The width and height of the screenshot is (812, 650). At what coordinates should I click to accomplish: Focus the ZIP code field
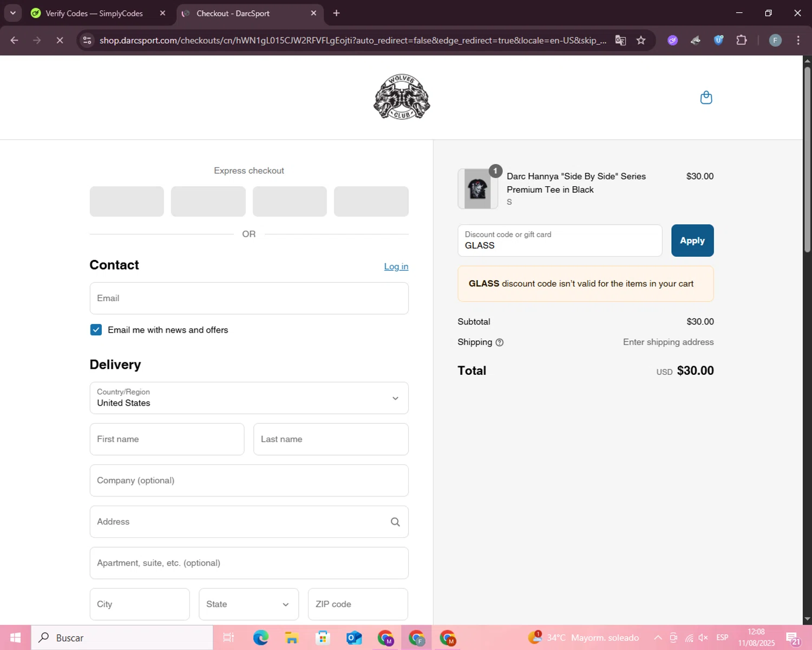(x=358, y=604)
